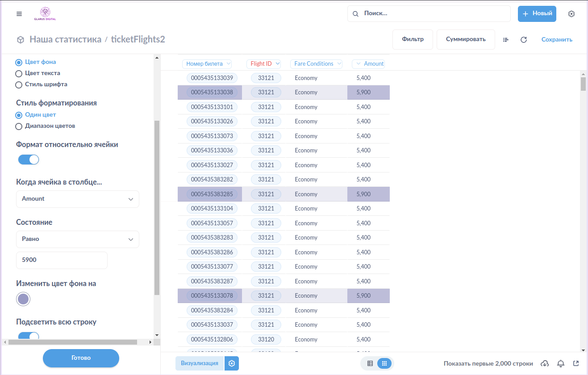The image size is (588, 375).
Task: Open the Flight ID column header menu
Action: [x=263, y=64]
